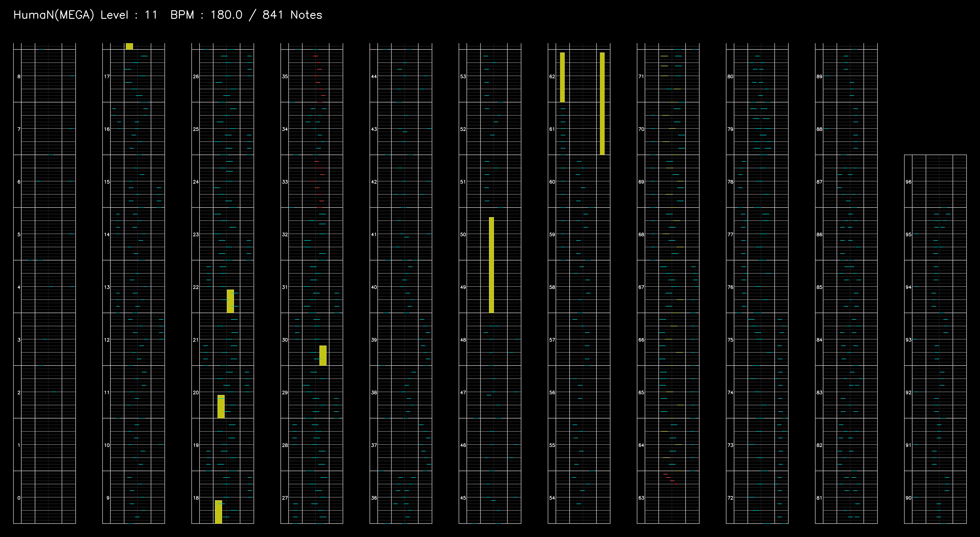Click measure number 35 label
980x537 pixels.
click(x=285, y=76)
